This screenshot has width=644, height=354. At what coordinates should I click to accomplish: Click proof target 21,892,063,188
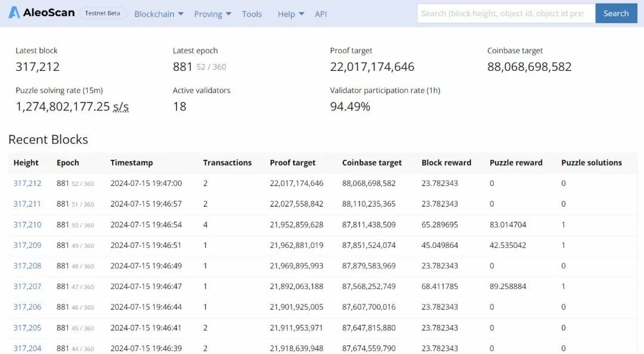pyautogui.click(x=296, y=286)
